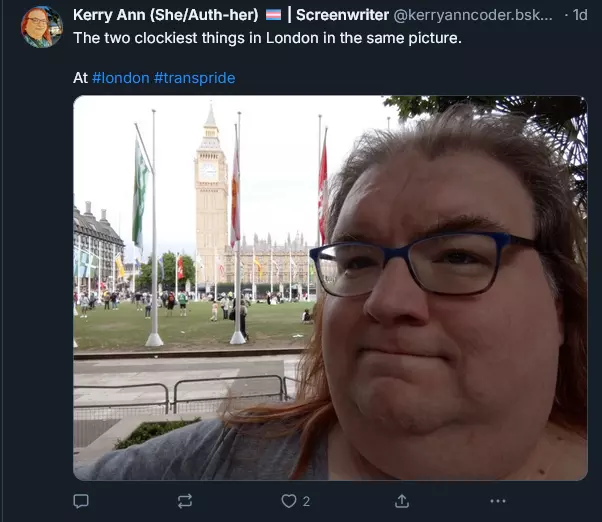Repost using the arrows loop icon

tap(185, 501)
